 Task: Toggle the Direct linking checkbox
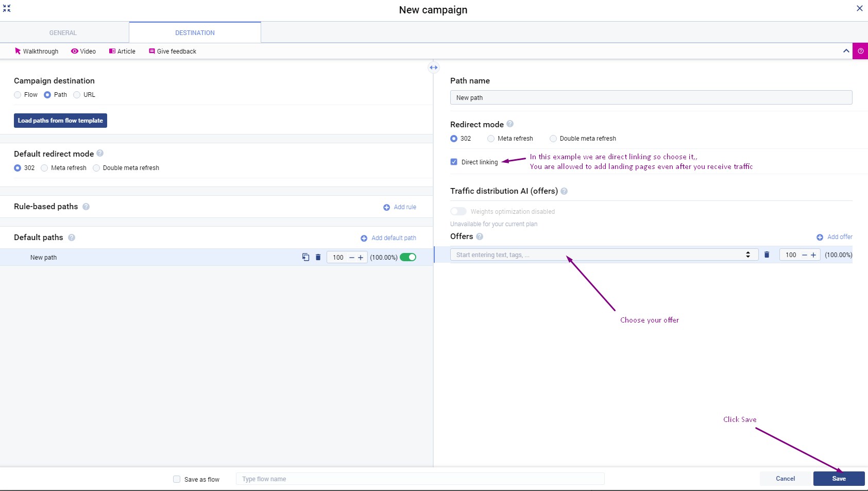[x=454, y=162]
